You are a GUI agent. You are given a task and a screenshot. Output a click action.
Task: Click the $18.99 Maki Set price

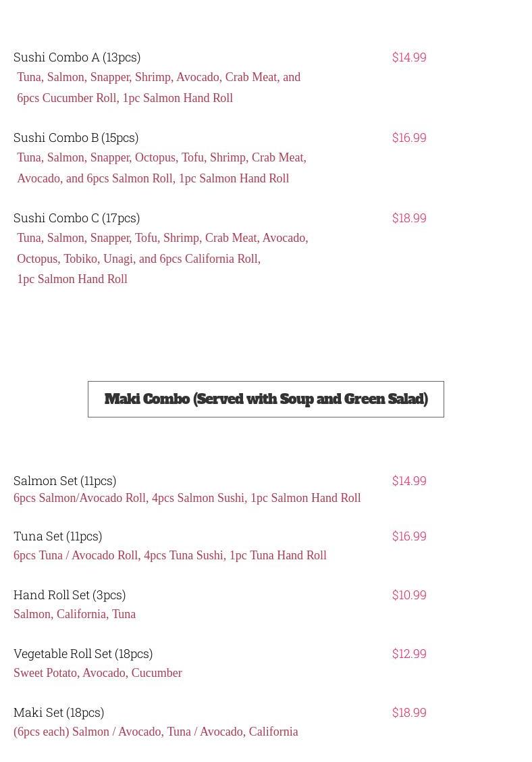click(409, 713)
